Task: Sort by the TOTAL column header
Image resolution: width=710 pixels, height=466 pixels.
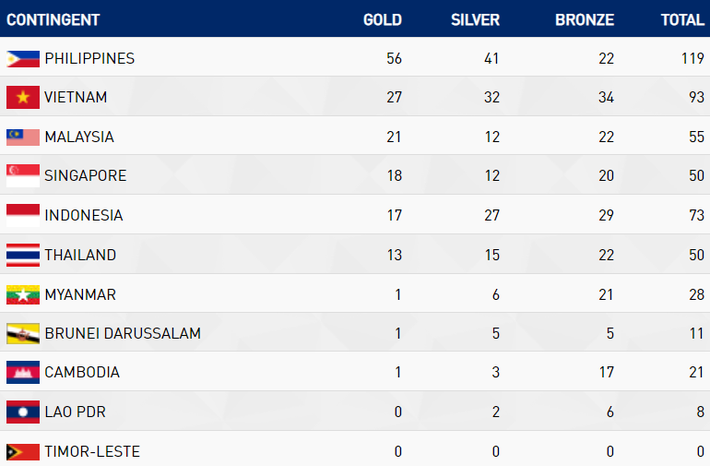Action: click(x=682, y=20)
